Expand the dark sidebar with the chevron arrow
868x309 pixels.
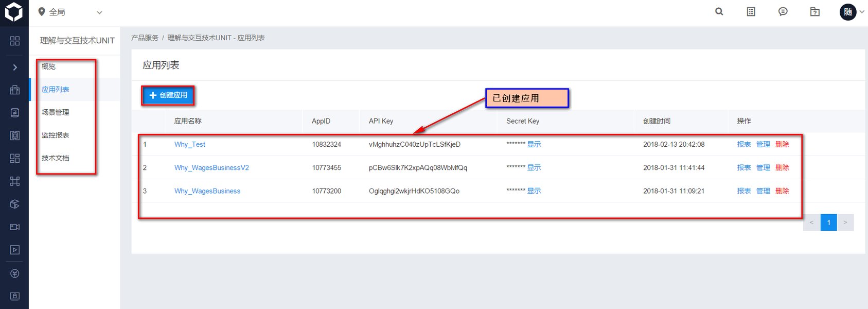click(15, 67)
